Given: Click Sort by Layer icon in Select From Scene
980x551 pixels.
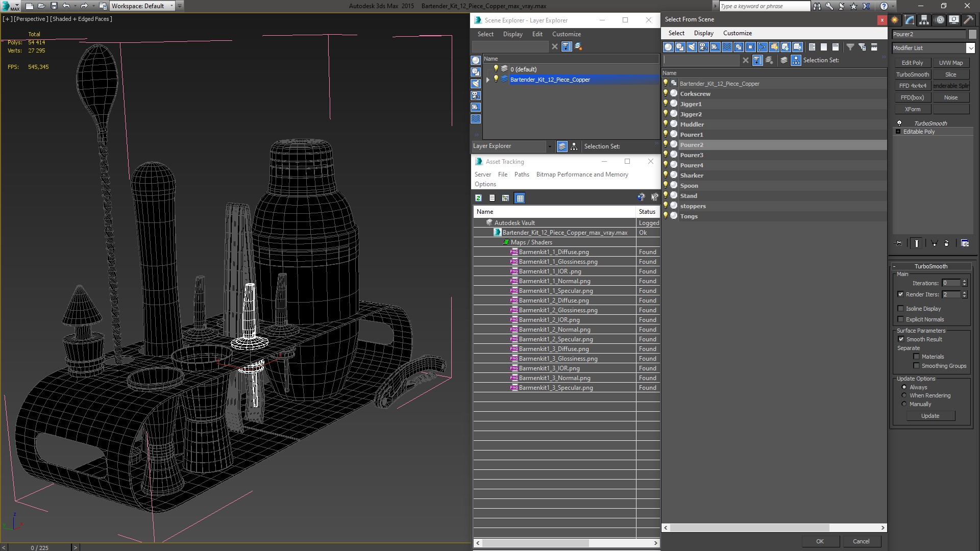Looking at the screenshot, I should 784,60.
